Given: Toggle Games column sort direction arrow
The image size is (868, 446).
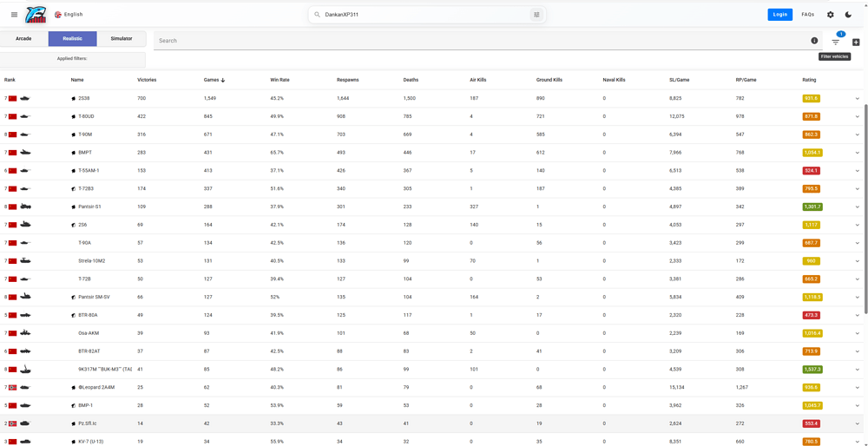Looking at the screenshot, I should click(223, 80).
